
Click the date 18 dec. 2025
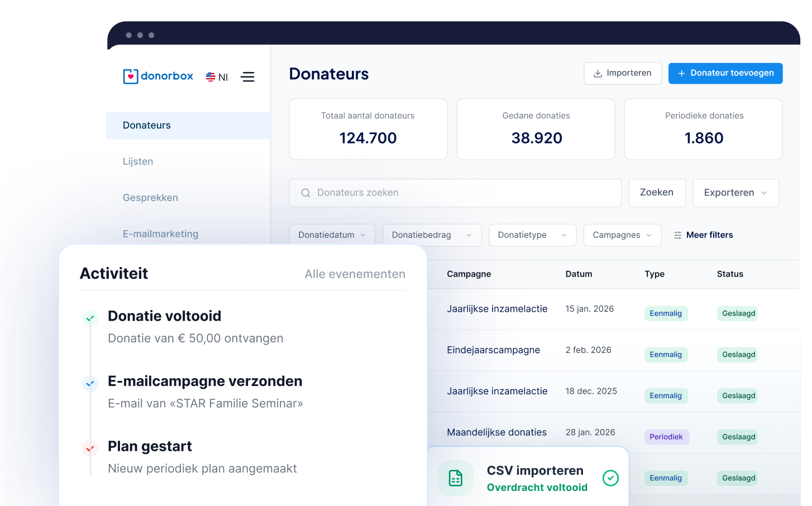(591, 391)
